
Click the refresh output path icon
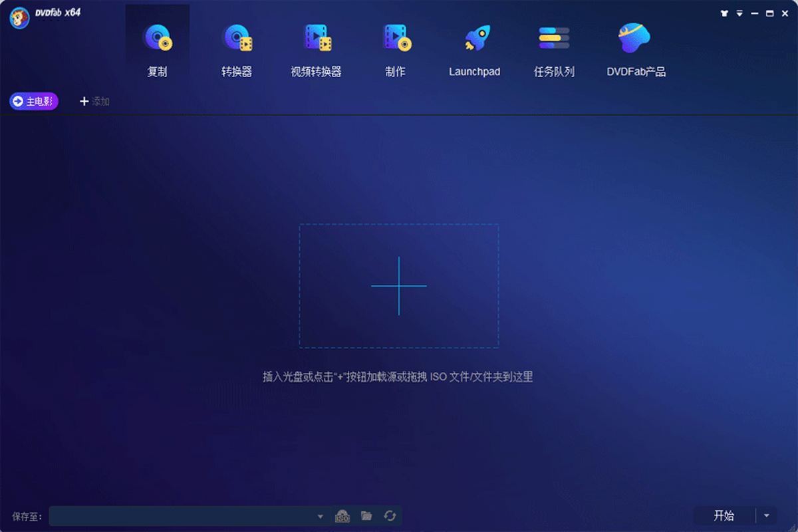click(390, 516)
